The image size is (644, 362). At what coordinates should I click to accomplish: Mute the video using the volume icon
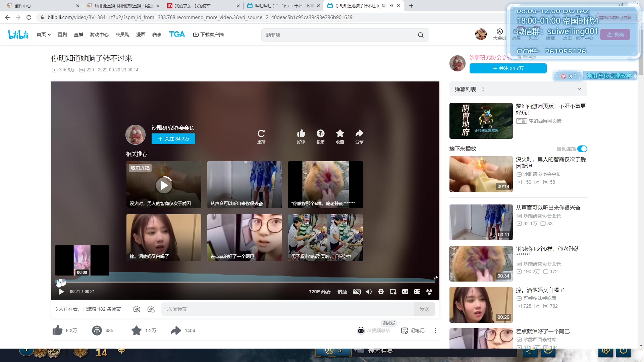pos(369,292)
